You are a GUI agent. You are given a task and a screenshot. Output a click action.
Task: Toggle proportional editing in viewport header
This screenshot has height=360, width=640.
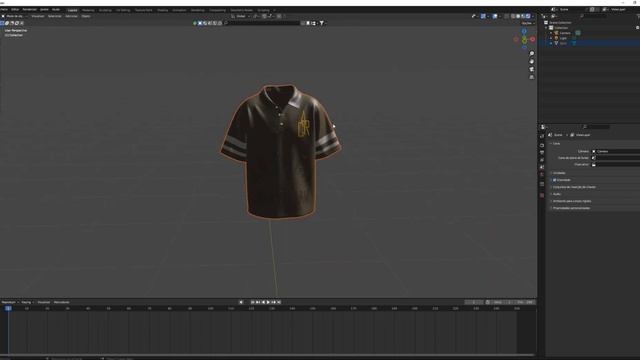pyautogui.click(x=279, y=16)
